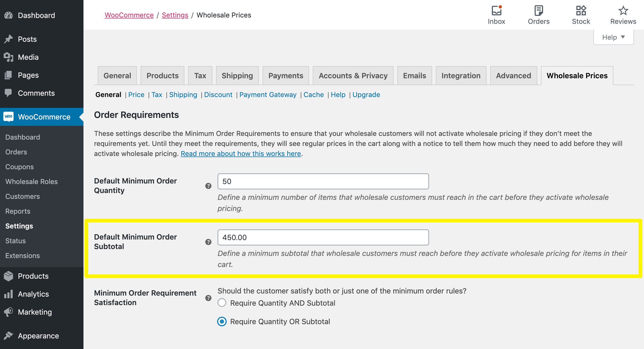Open the Coupons submenu item
Image resolution: width=644 pixels, height=349 pixels.
(20, 167)
